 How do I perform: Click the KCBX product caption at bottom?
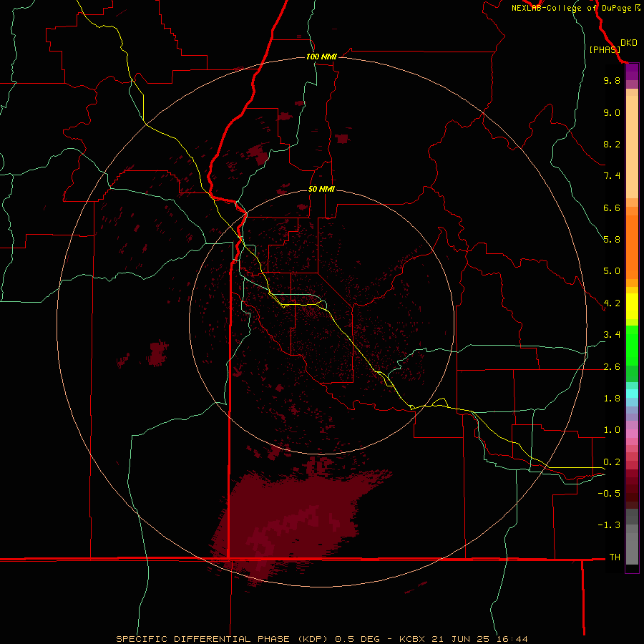321,639
